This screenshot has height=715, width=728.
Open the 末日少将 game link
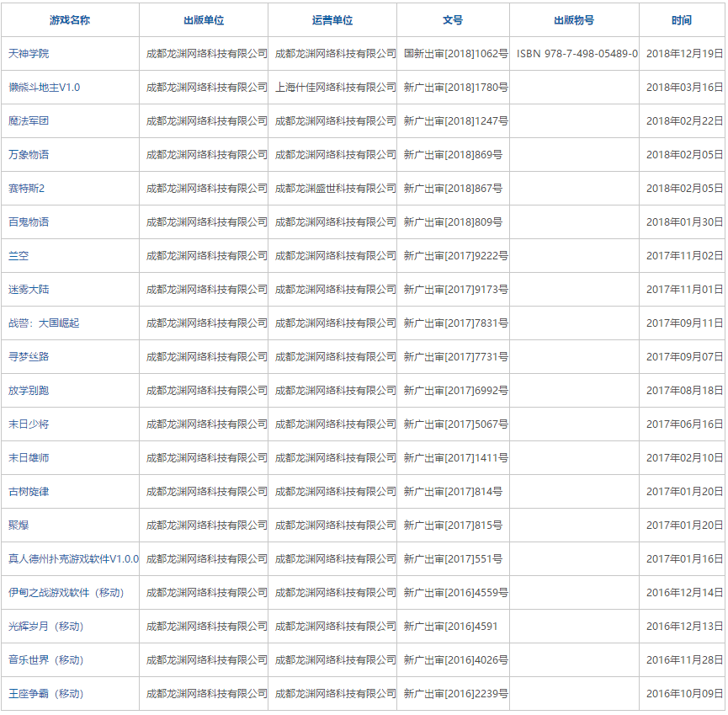point(29,424)
